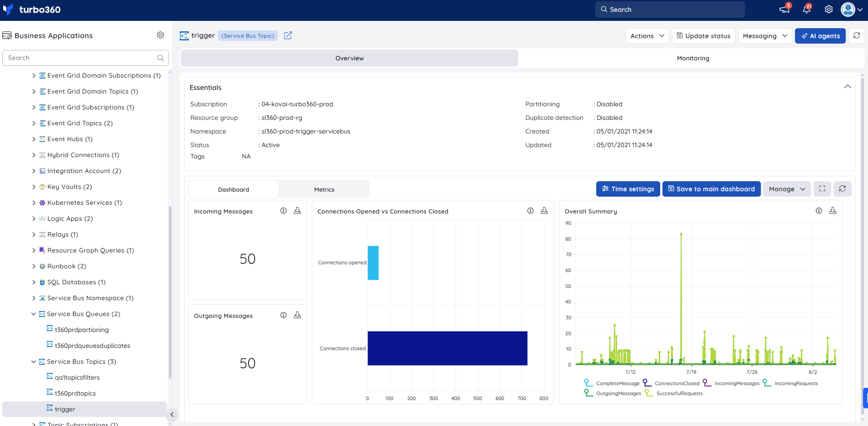
Task: Click Save to main dashboard
Action: 711,189
